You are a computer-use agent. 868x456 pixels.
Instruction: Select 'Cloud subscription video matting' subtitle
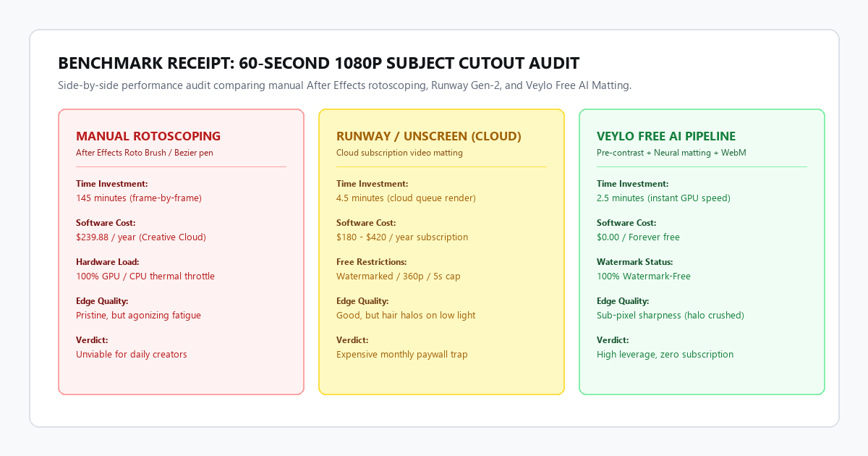399,153
